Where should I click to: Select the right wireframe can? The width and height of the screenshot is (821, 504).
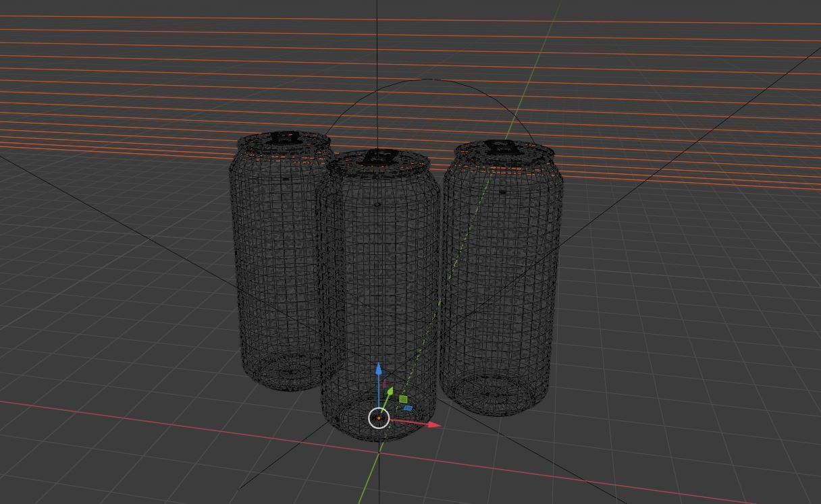pos(501,277)
